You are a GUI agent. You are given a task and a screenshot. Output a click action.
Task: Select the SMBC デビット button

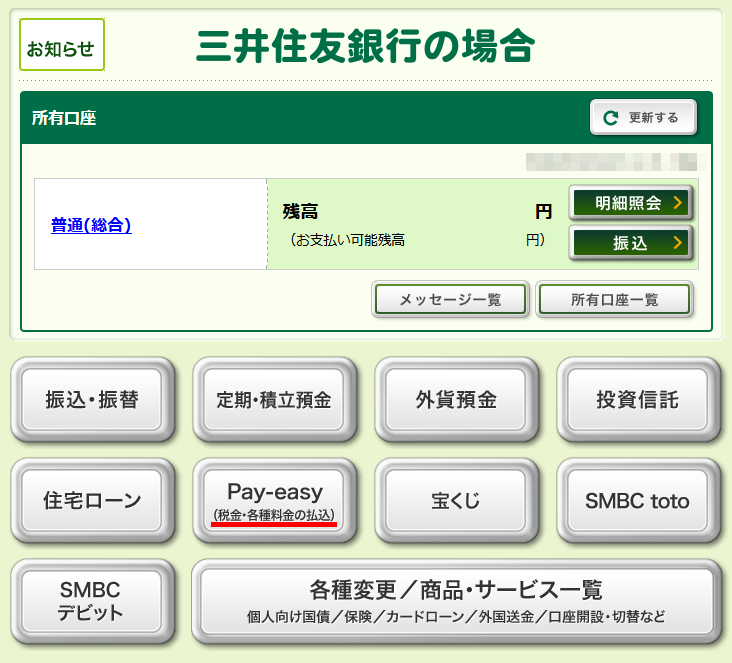pos(92,601)
